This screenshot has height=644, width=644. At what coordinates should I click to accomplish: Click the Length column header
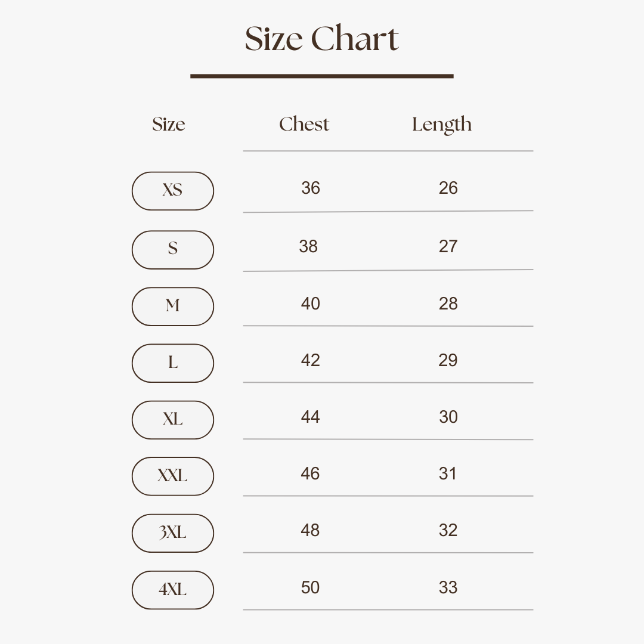[442, 125]
